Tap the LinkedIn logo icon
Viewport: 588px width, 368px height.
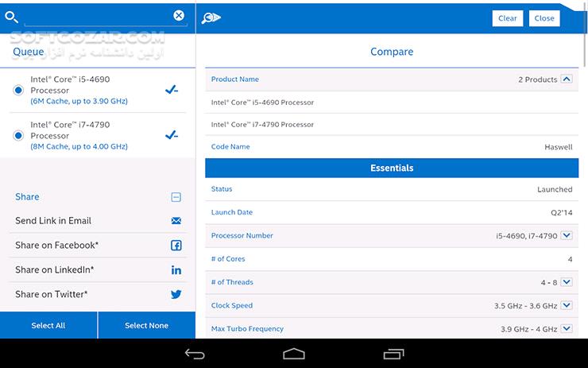(176, 270)
